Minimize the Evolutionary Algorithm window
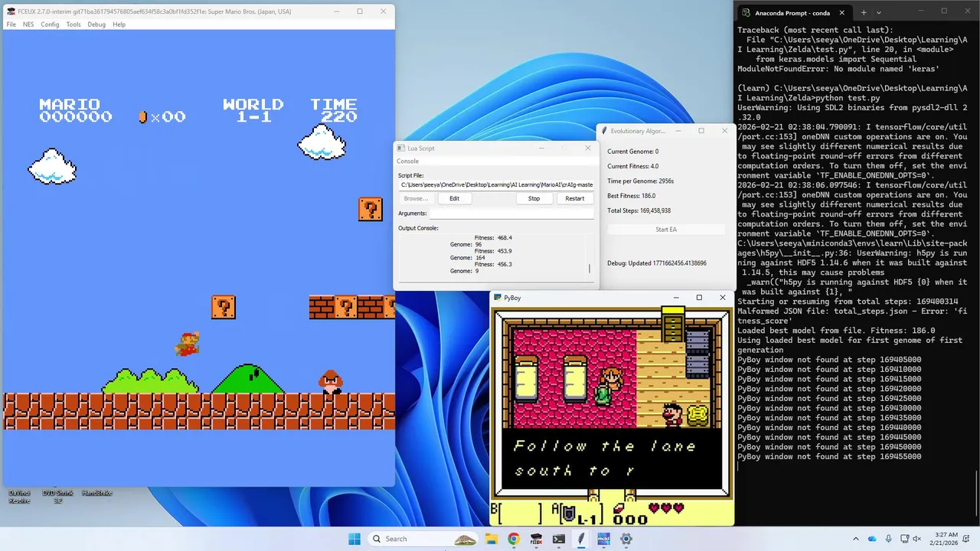Viewport: 980px width, 551px height. pyautogui.click(x=678, y=131)
